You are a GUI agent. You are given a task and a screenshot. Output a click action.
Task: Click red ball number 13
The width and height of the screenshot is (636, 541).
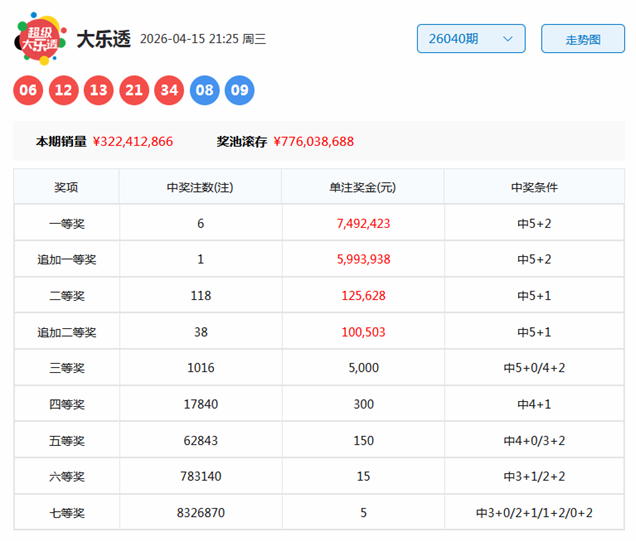click(99, 91)
